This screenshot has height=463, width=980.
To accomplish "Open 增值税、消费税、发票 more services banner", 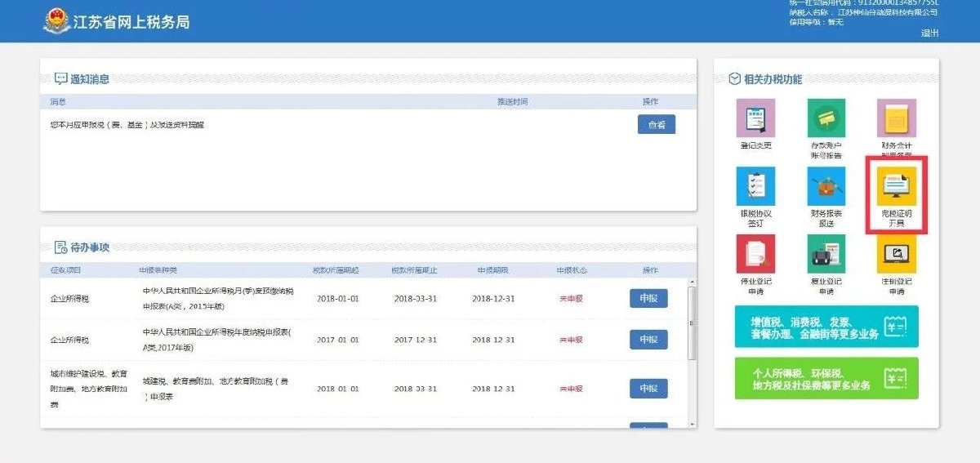I will click(826, 327).
